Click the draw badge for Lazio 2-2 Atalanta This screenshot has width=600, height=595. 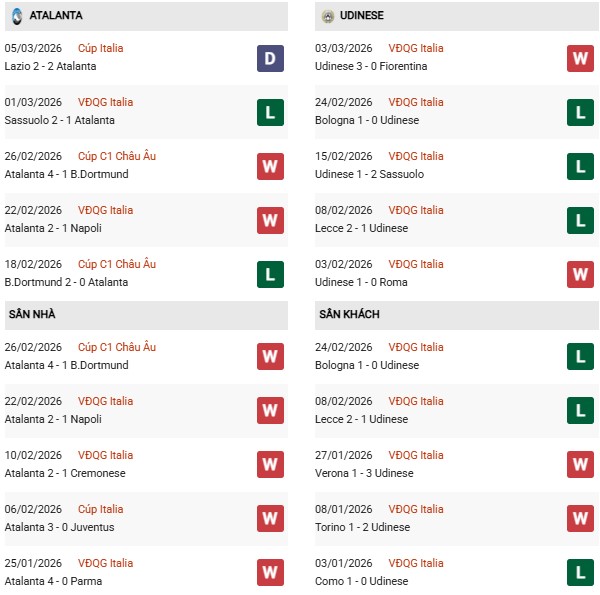click(270, 58)
